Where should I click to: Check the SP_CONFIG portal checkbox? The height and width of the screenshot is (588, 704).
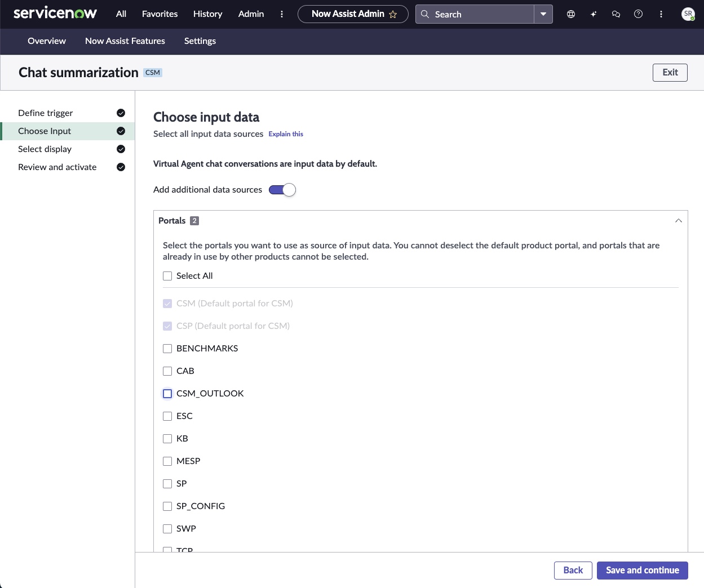coord(167,506)
